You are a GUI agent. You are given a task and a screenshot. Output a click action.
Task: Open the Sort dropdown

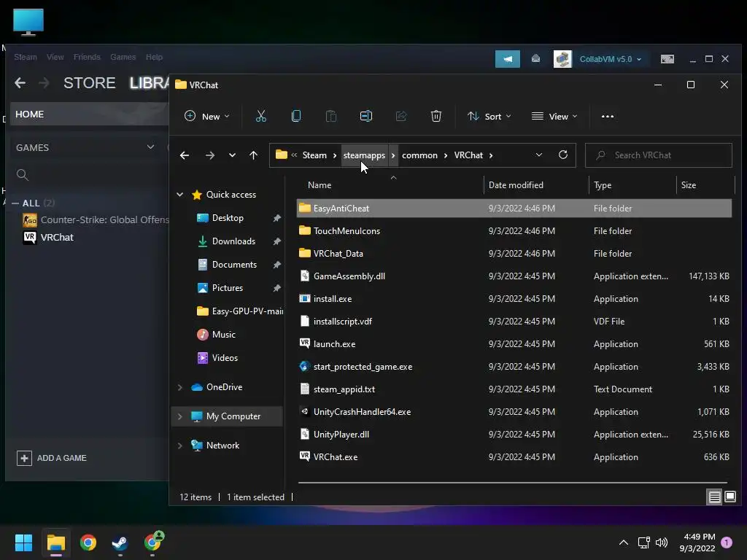(x=489, y=116)
